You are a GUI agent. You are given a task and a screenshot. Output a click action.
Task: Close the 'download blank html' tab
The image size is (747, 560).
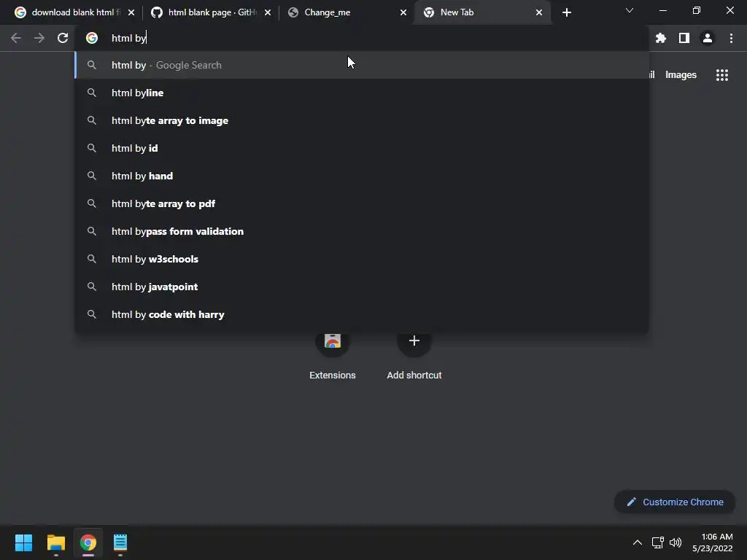point(131,12)
